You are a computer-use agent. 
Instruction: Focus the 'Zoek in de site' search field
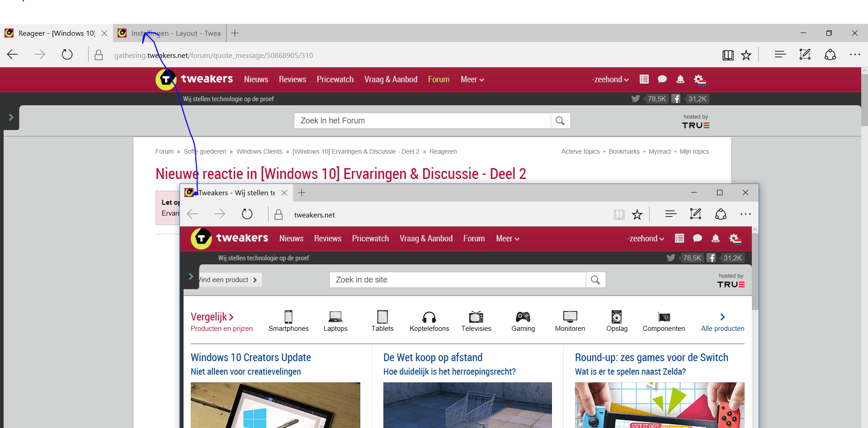tap(458, 280)
